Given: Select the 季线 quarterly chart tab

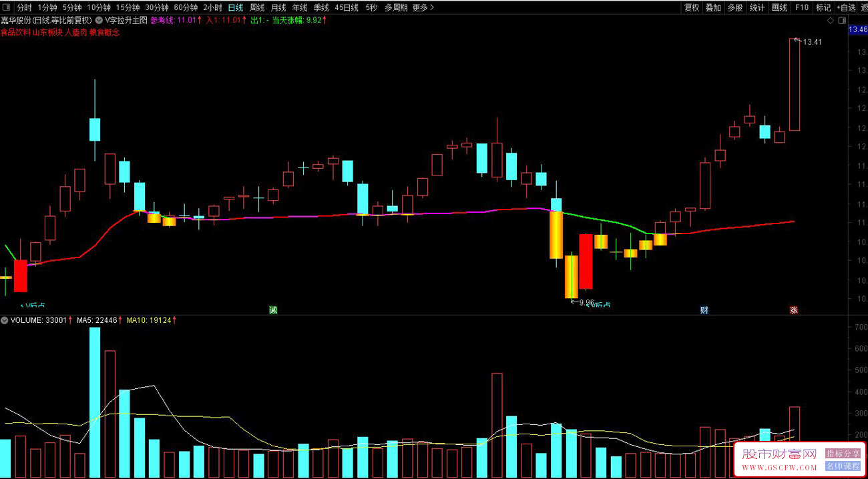Looking at the screenshot, I should pos(321,7).
